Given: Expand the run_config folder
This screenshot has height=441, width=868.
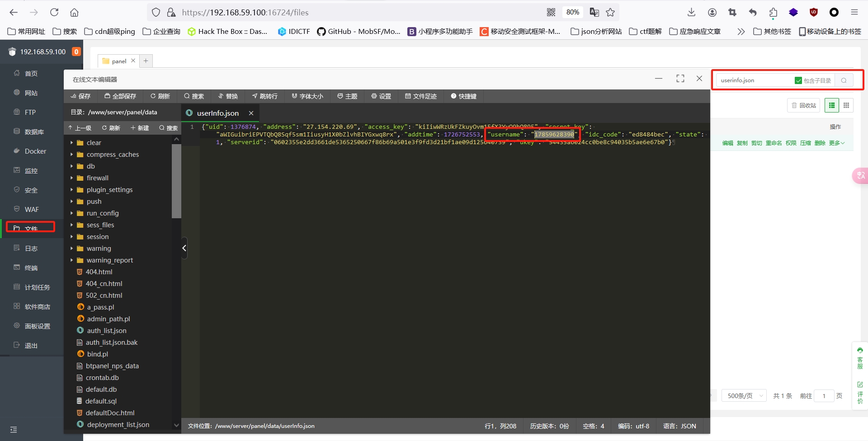Looking at the screenshot, I should click(71, 213).
